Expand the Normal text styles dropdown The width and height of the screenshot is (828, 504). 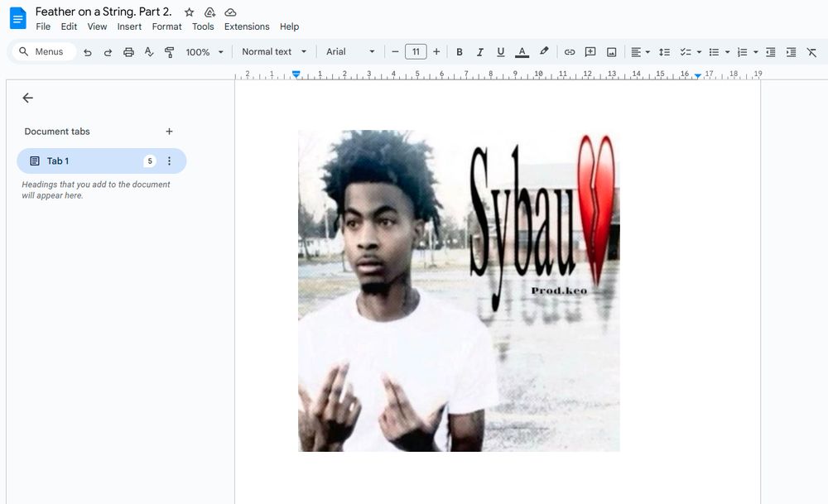[x=273, y=51]
